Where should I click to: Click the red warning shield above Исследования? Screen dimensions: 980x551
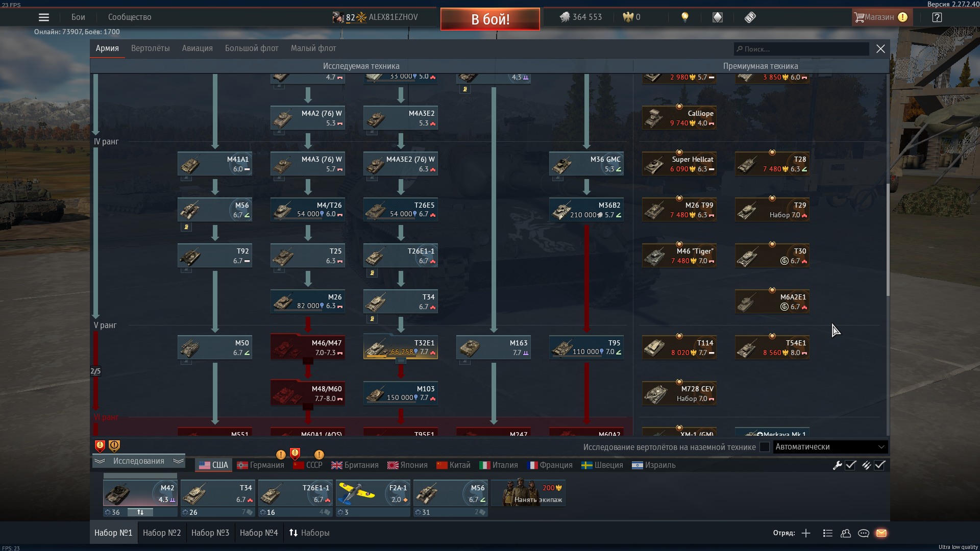coord(100,446)
